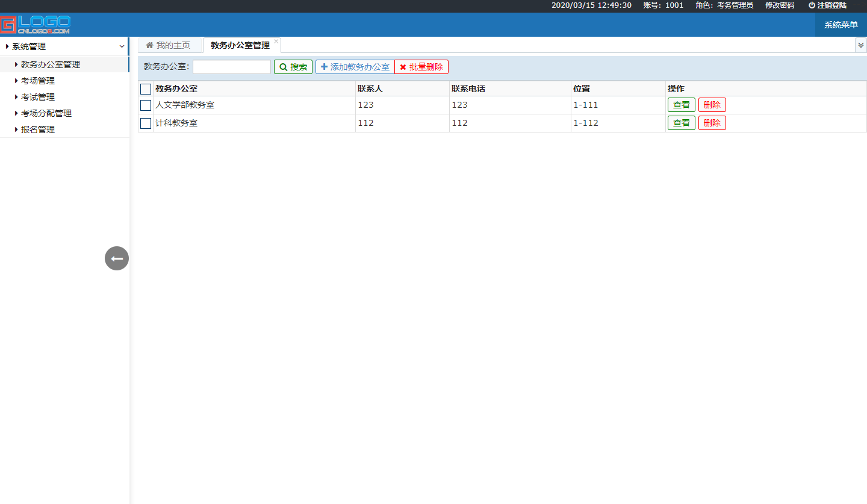Click the 修改密码 link
This screenshot has width=867, height=504.
tap(779, 5)
